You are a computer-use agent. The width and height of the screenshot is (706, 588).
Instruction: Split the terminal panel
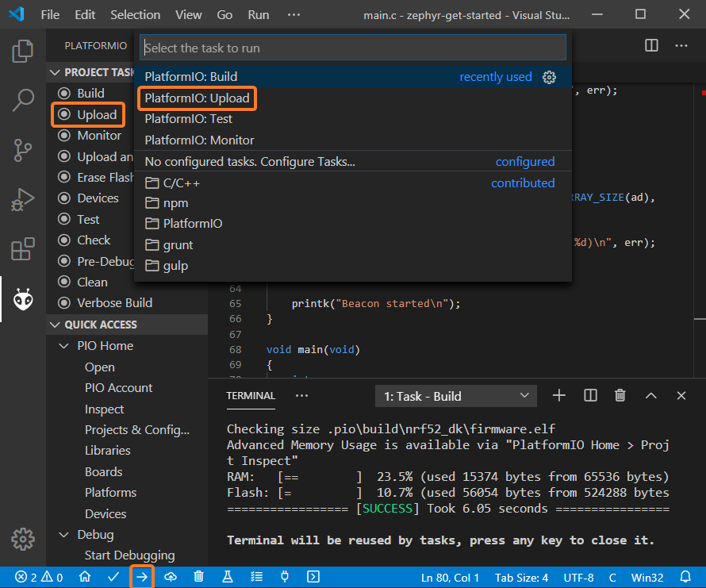[590, 396]
